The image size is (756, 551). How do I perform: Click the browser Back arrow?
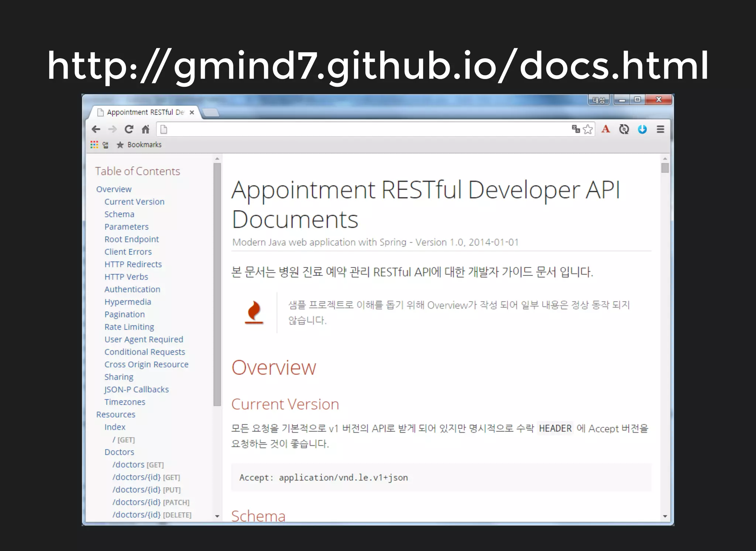(x=96, y=129)
